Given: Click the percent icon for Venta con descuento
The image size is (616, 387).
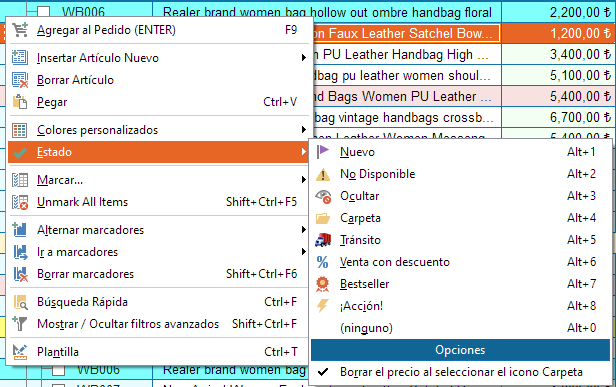Looking at the screenshot, I should tap(323, 262).
